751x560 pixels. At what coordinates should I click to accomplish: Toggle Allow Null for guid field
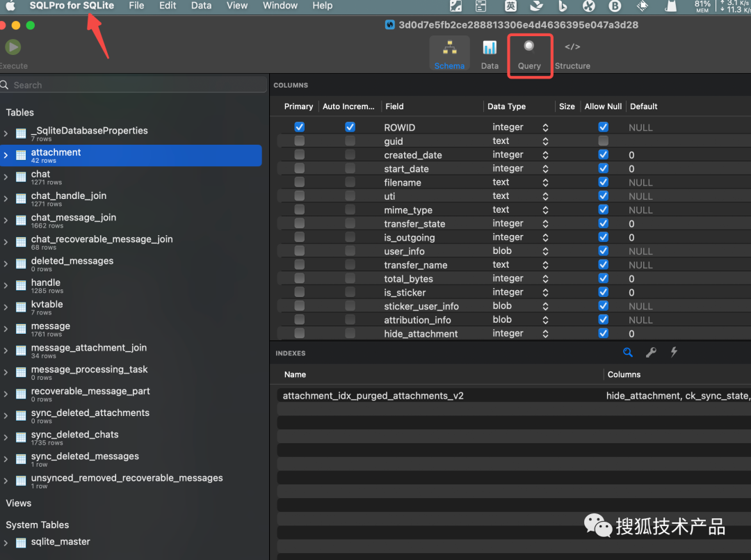click(x=604, y=141)
